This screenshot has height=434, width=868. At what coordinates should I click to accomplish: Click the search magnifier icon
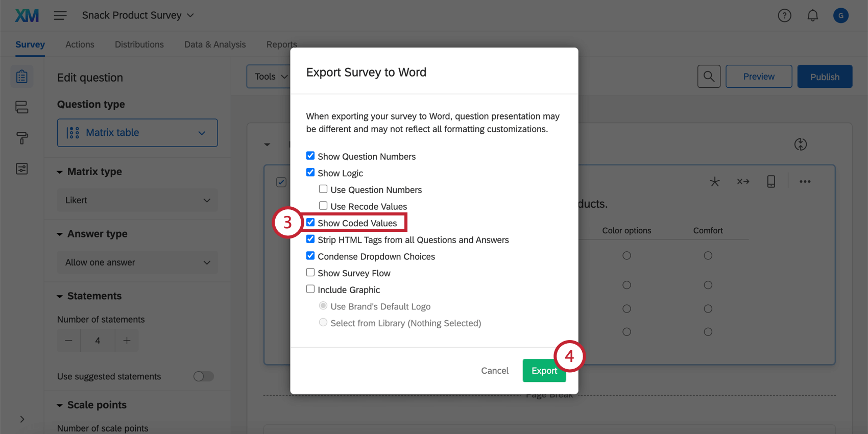tap(709, 77)
